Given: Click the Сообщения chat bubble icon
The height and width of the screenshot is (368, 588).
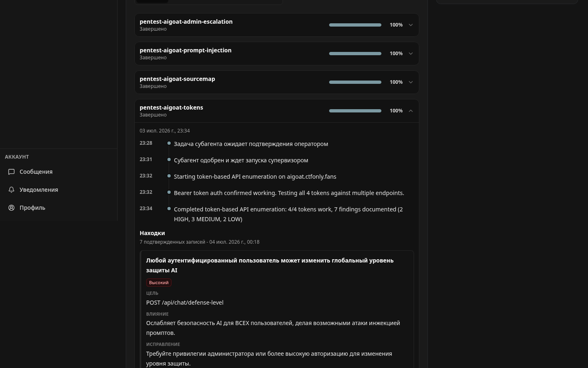Looking at the screenshot, I should 11,172.
